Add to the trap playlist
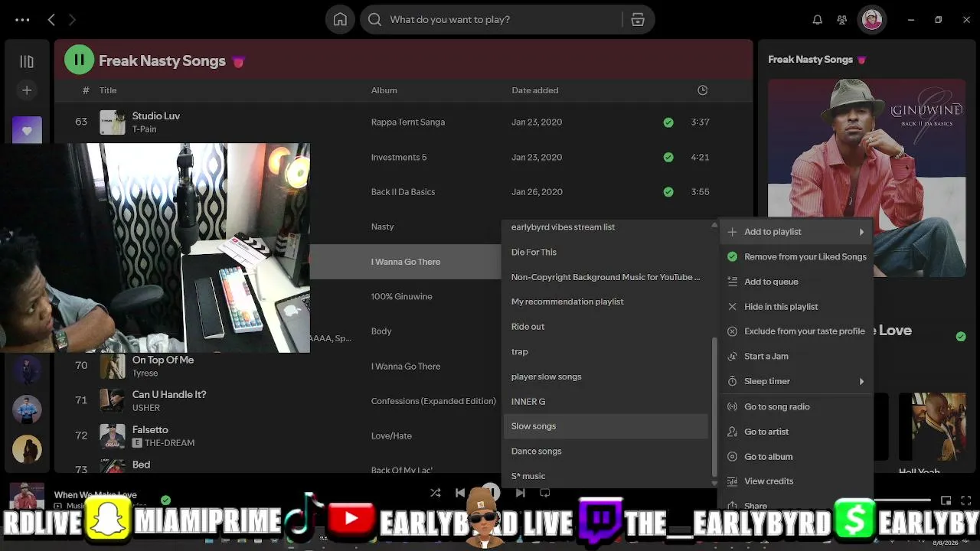 tap(606, 351)
